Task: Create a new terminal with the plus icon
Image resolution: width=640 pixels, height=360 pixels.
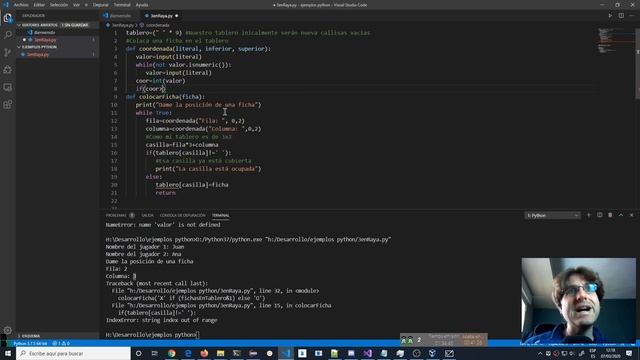Action: (589, 215)
